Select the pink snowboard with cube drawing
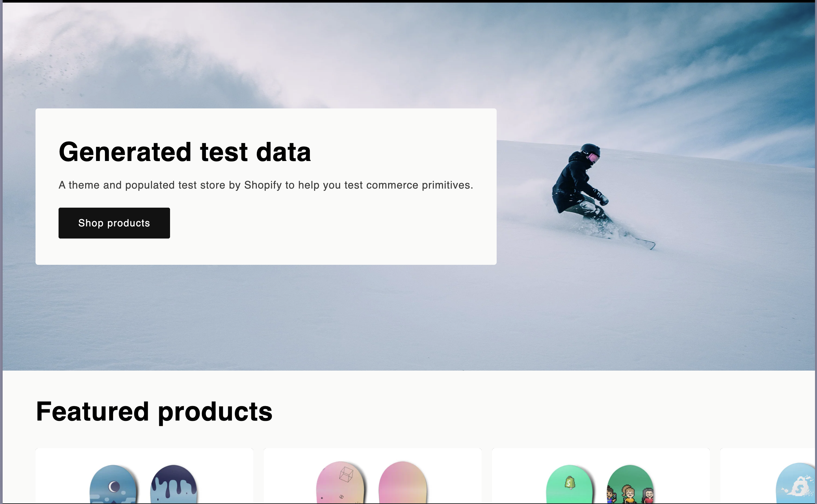Screen dimensions: 817x504 coord(340,482)
